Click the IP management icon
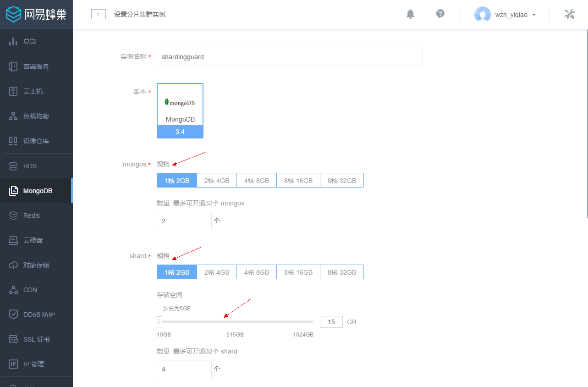This screenshot has height=387, width=588. click(13, 364)
